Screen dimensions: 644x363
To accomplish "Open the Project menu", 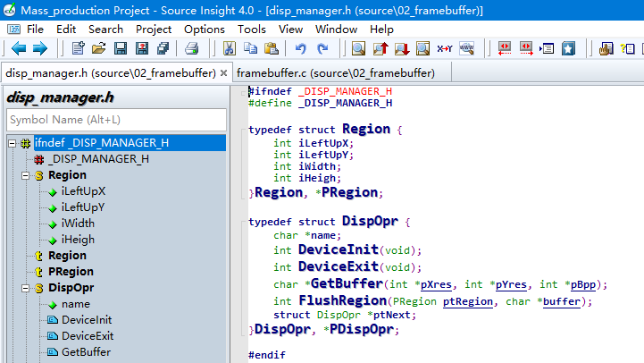I will tap(154, 30).
